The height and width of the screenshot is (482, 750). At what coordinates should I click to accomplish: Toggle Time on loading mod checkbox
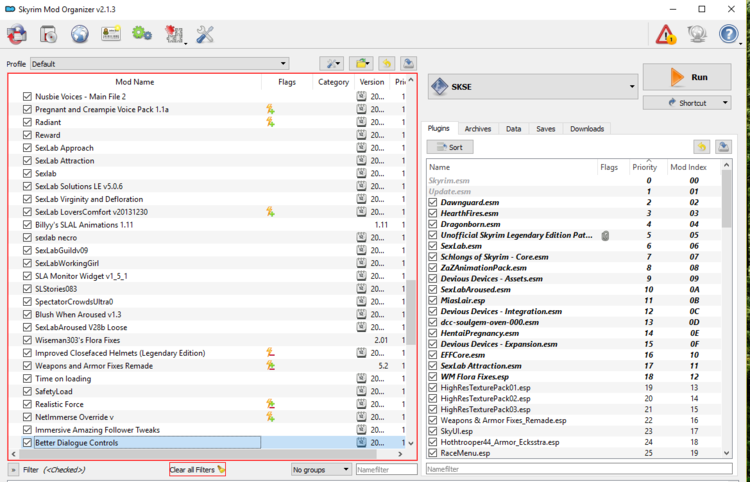point(27,379)
